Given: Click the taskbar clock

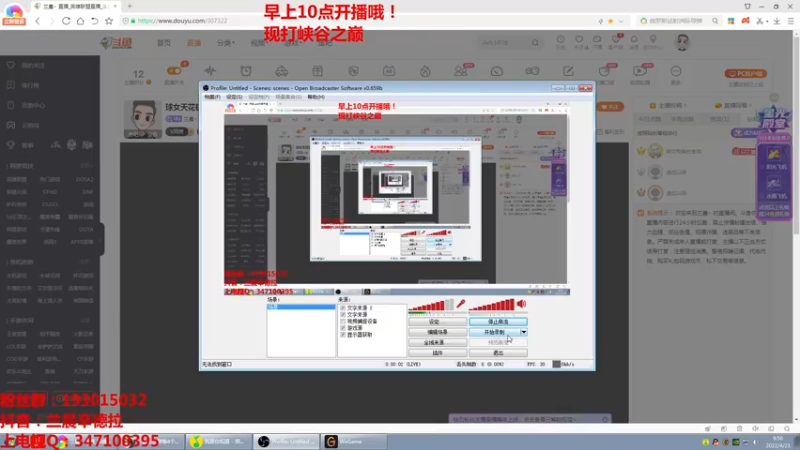Looking at the screenshot, I should pos(778,442).
